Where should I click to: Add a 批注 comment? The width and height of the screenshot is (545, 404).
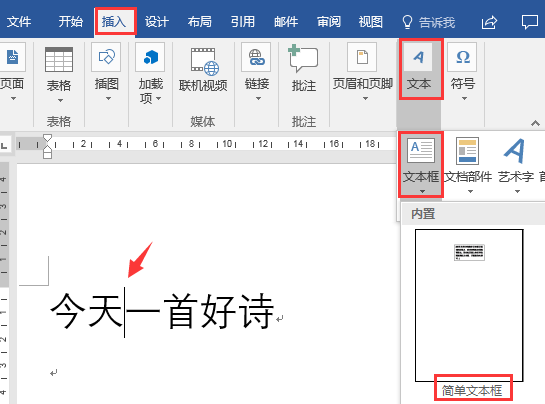(303, 58)
